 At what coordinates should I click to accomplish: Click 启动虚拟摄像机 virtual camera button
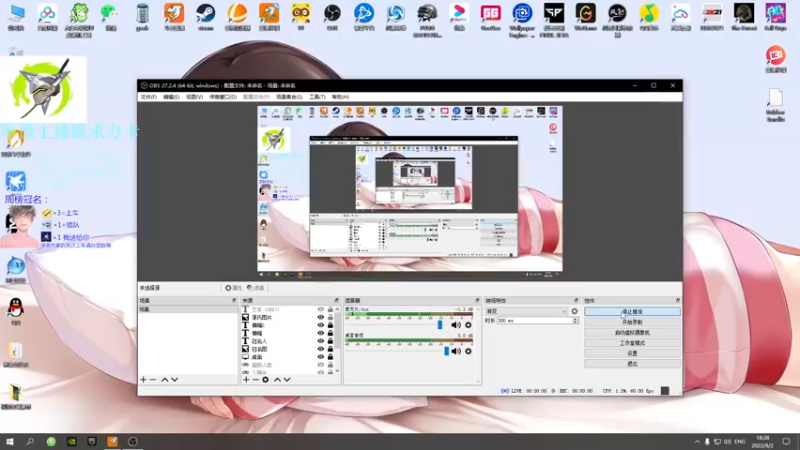point(632,333)
